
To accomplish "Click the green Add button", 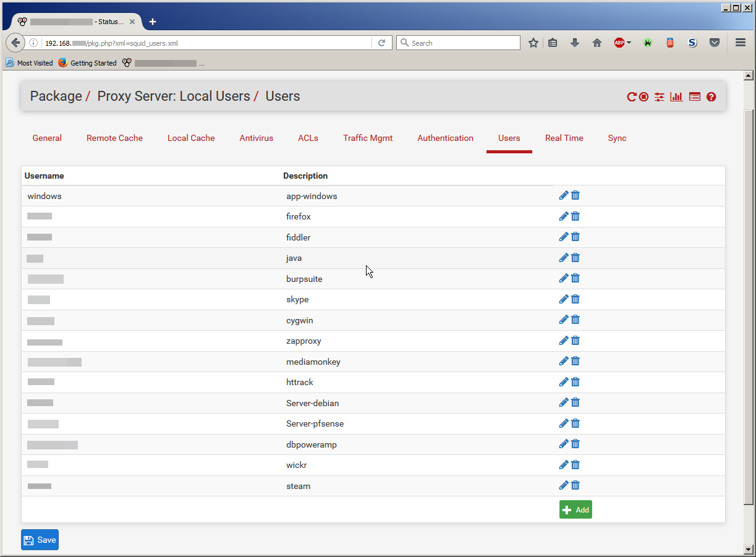I will pyautogui.click(x=575, y=509).
